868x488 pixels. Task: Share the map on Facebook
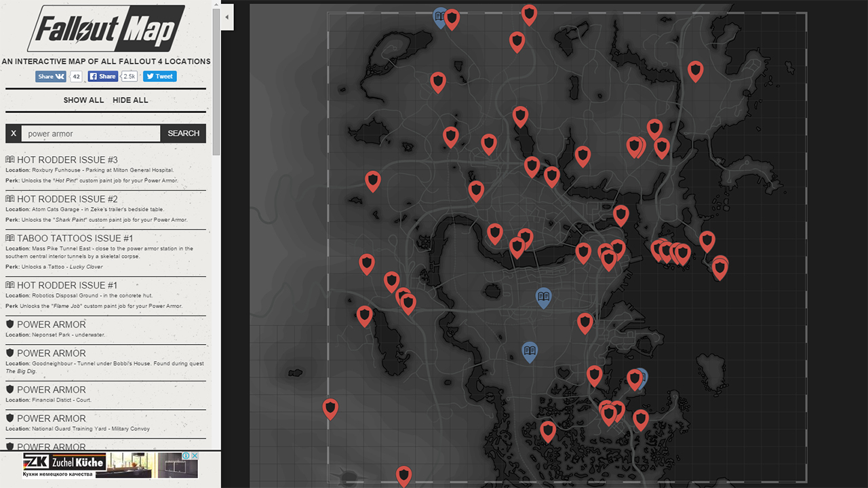(x=104, y=77)
